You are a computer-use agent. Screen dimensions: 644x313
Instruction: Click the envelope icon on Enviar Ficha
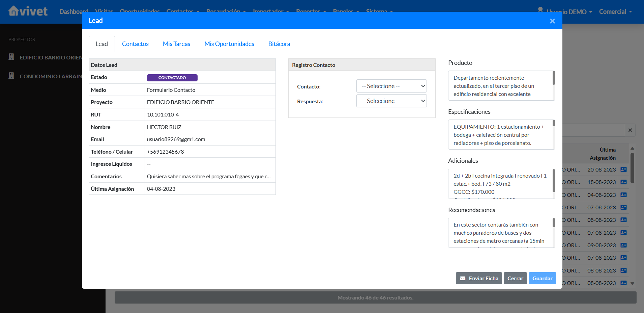click(463, 279)
